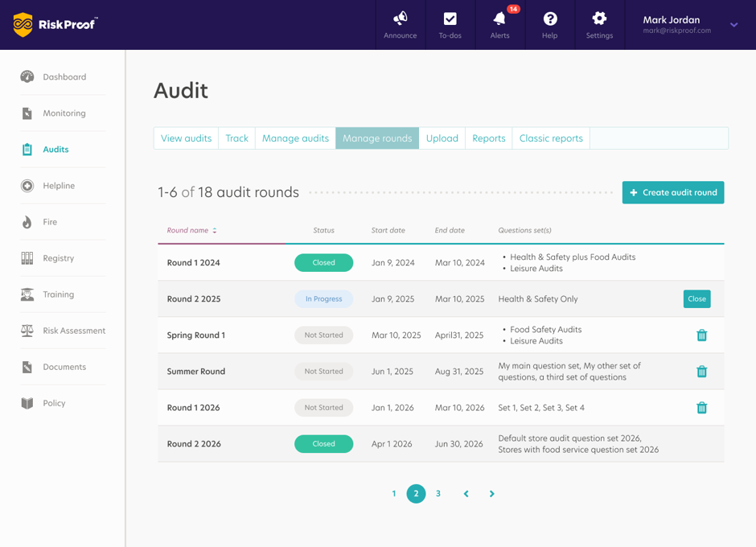Switch to the Reports tab

[489, 138]
